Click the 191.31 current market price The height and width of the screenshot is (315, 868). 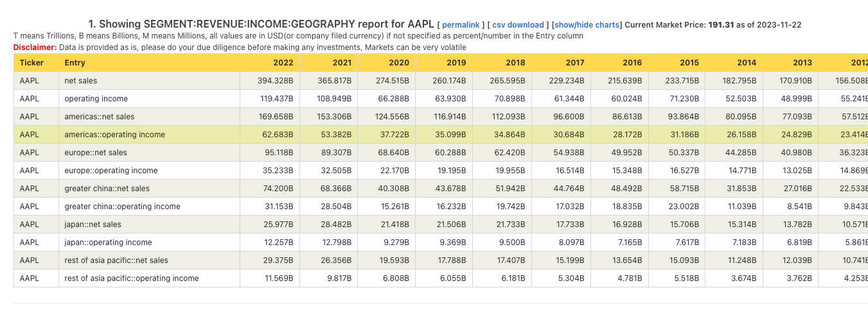click(x=721, y=25)
